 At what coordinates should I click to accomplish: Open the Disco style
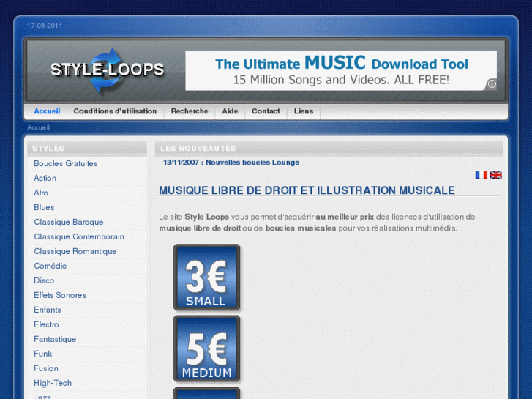point(44,280)
